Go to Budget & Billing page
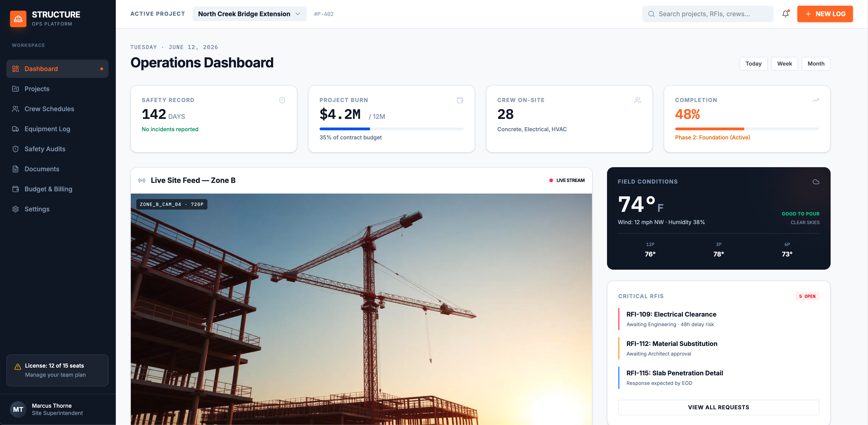This screenshot has width=868, height=425. click(x=57, y=189)
